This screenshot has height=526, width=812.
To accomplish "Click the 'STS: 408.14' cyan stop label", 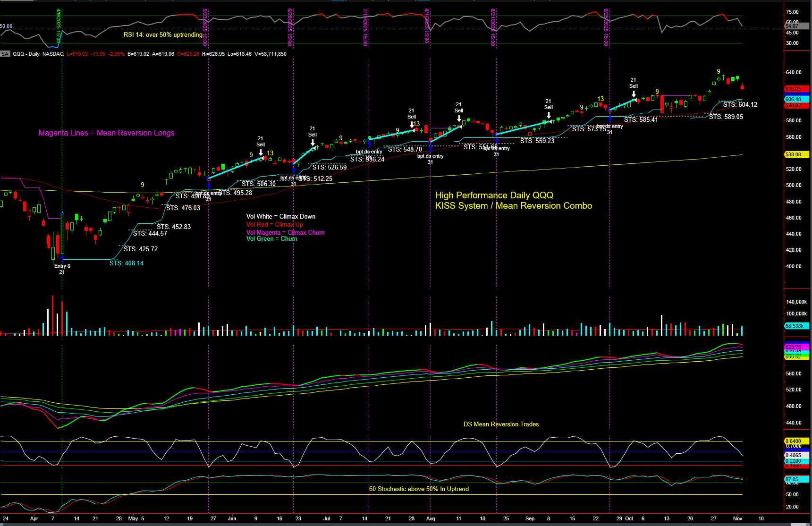I will (x=127, y=263).
